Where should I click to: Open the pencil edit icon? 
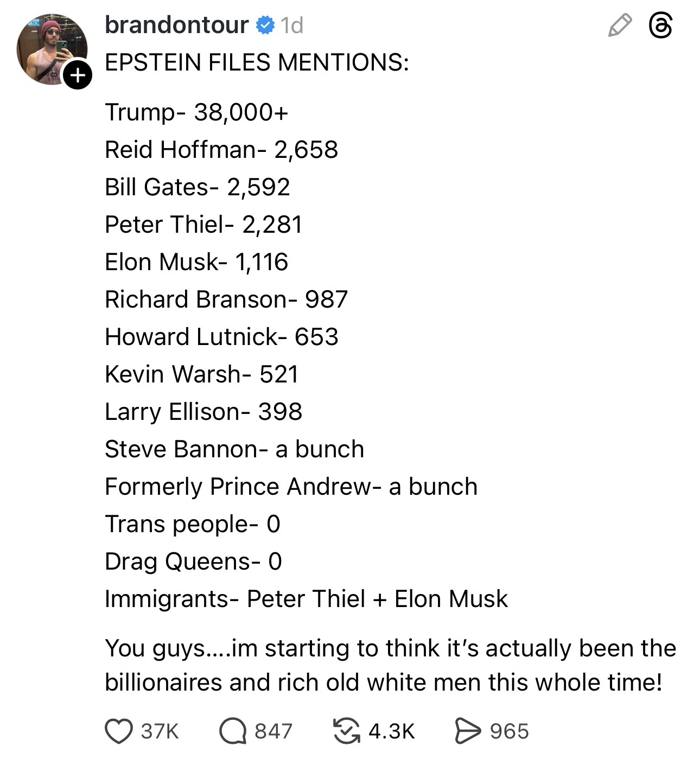click(x=620, y=26)
